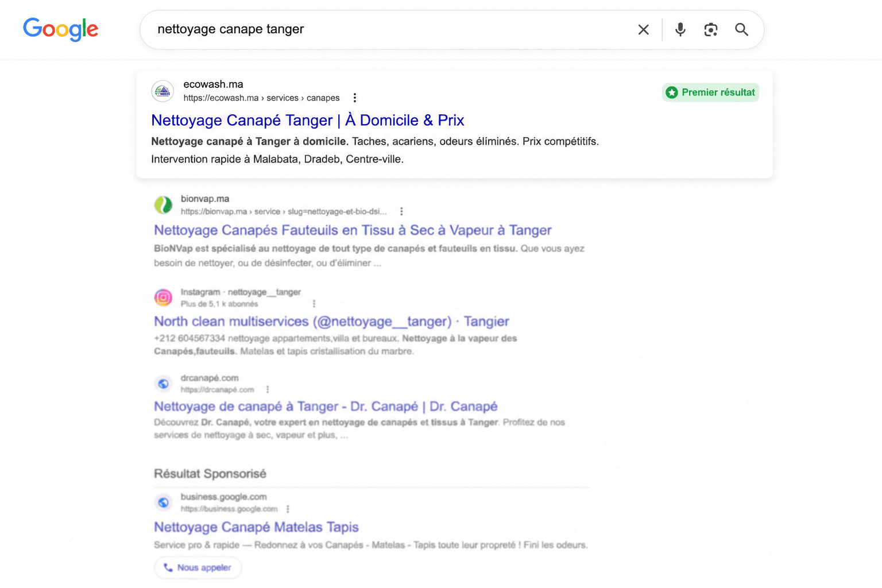Click the 'Premier résultat' badge

tap(710, 92)
